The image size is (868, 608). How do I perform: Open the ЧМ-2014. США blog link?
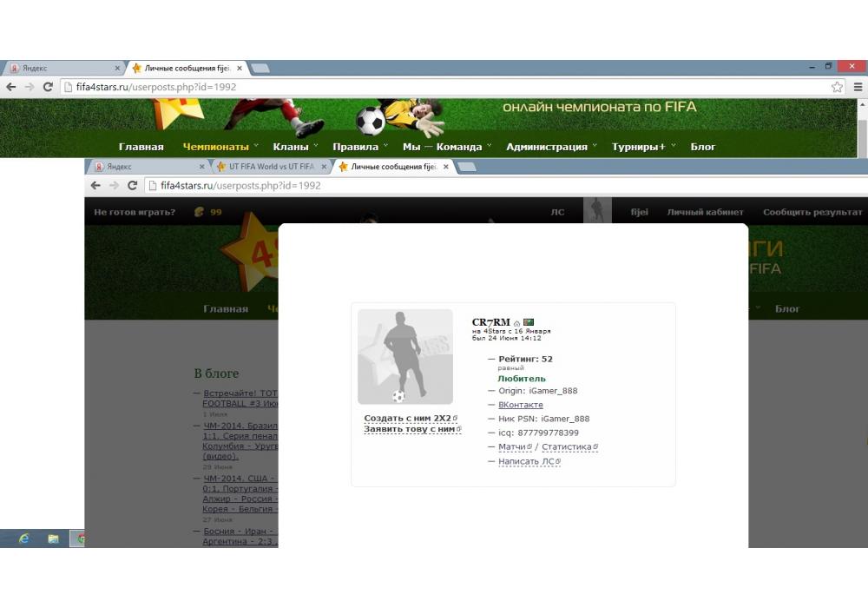click(x=240, y=493)
